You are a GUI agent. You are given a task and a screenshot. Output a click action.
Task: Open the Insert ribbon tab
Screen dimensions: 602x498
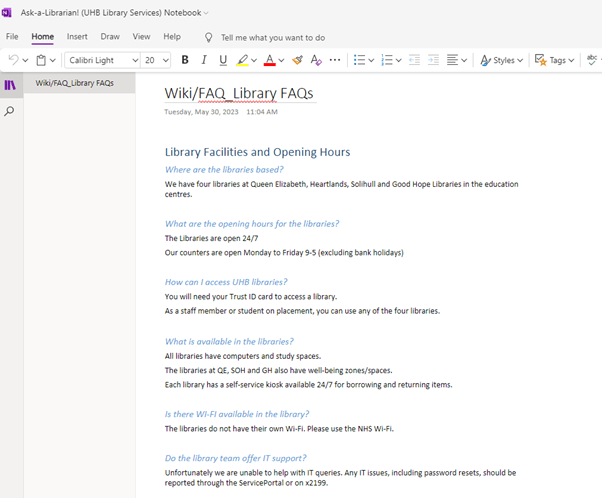coord(77,37)
